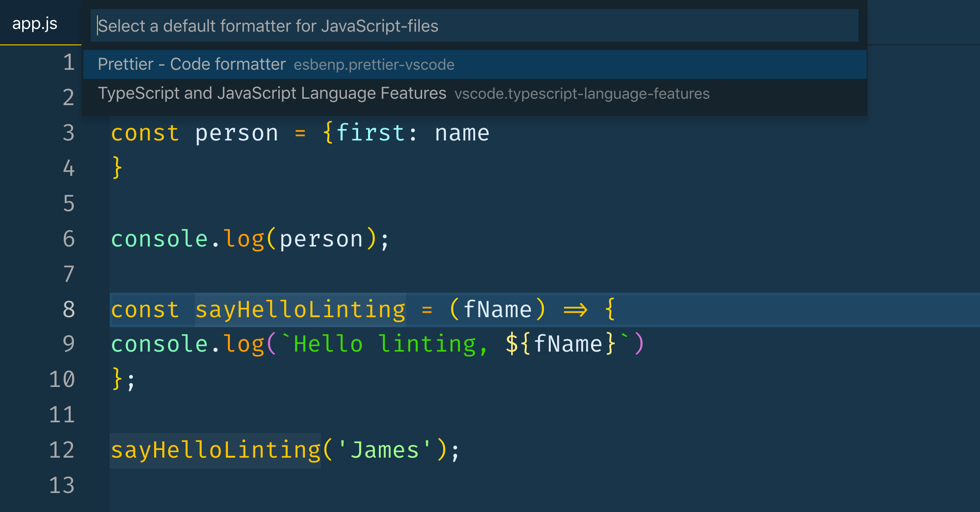The height and width of the screenshot is (512, 980).
Task: Click line number 3 in the gutter
Action: click(x=68, y=133)
